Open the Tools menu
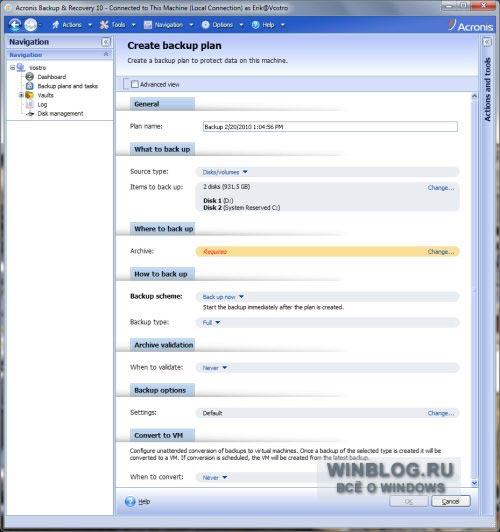 118,25
